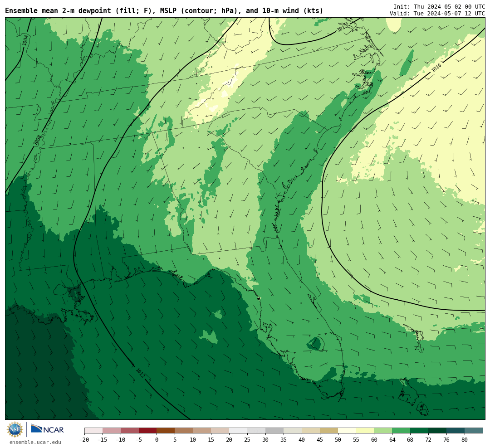Click the 1016 contour label
This screenshot has width=490, height=448.
pyautogui.click(x=436, y=67)
